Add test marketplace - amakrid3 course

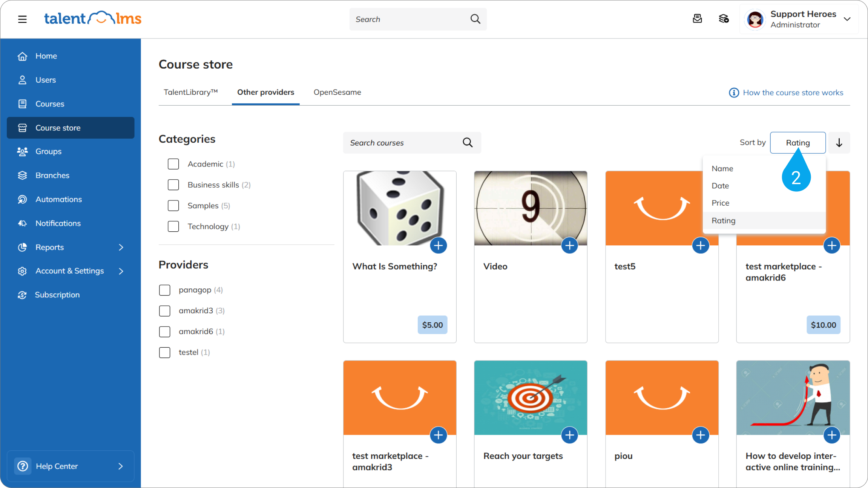click(438, 435)
